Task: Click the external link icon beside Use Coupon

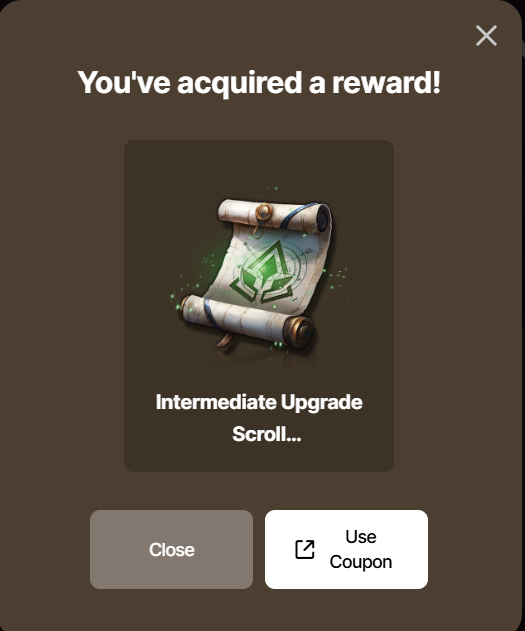Action: click(x=305, y=549)
